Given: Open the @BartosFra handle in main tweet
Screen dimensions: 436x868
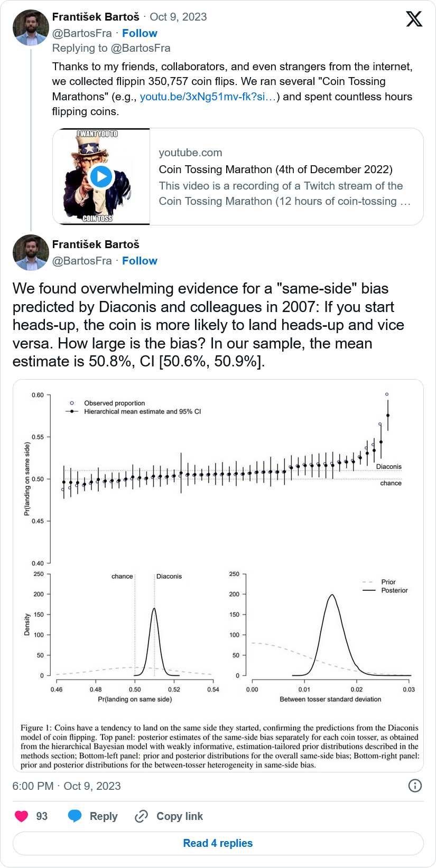Looking at the screenshot, I should pyautogui.click(x=82, y=261).
